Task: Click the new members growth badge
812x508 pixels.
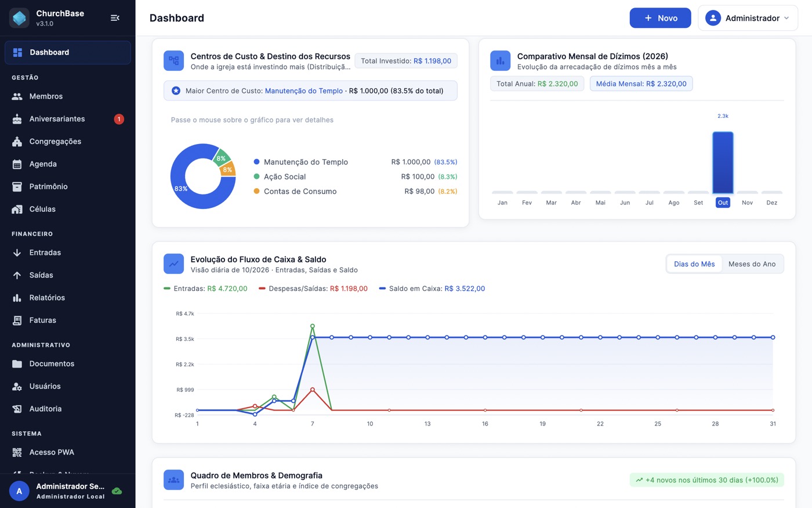Action: (x=707, y=480)
